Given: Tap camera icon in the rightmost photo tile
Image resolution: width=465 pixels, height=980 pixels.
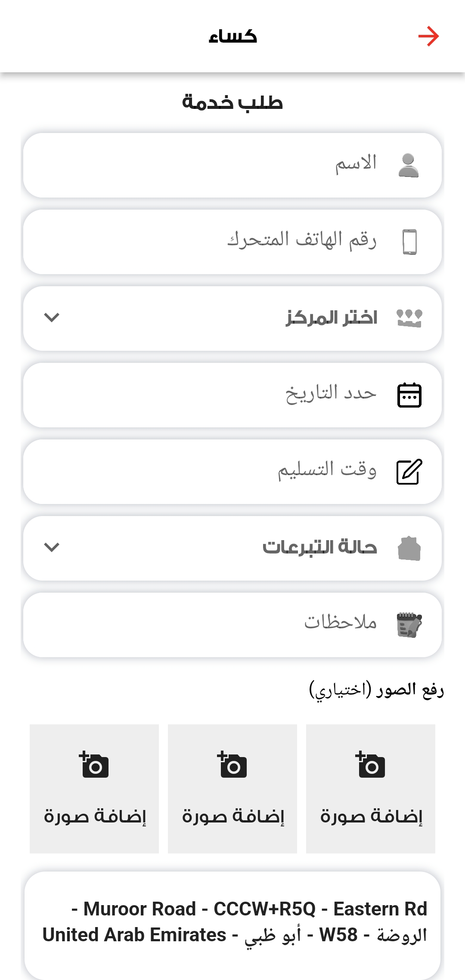Looking at the screenshot, I should pos(370,765).
